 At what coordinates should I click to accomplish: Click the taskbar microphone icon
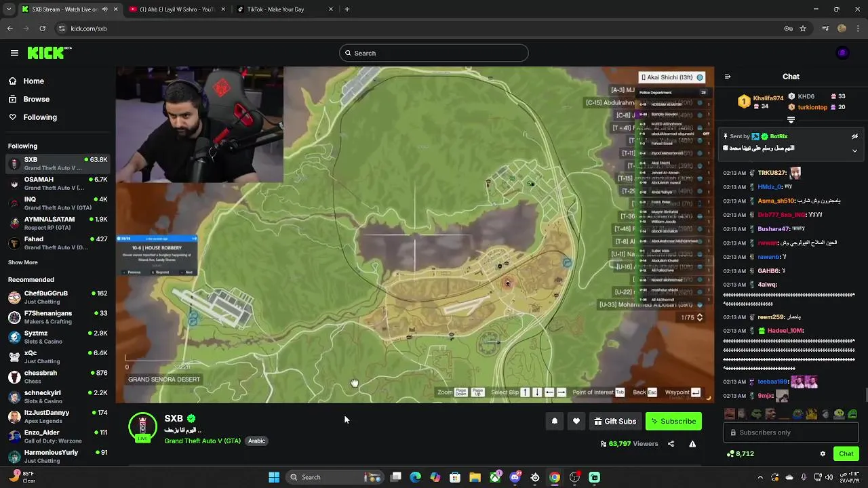[804, 477]
